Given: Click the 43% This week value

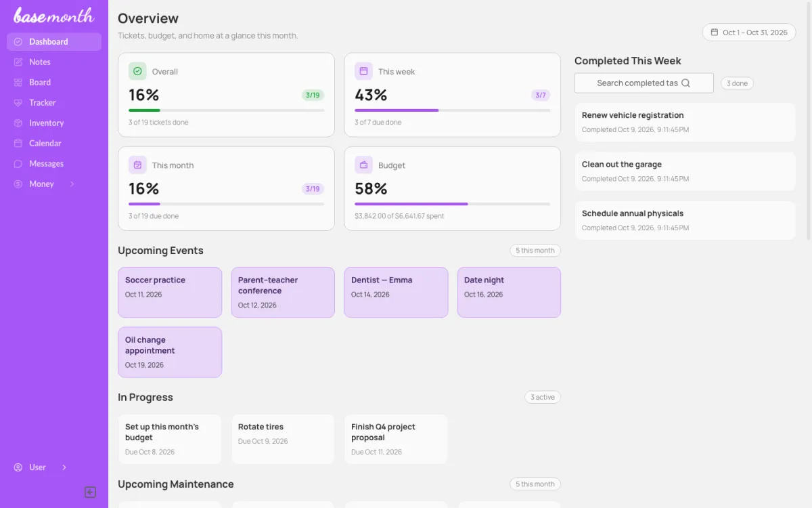Looking at the screenshot, I should point(371,96).
